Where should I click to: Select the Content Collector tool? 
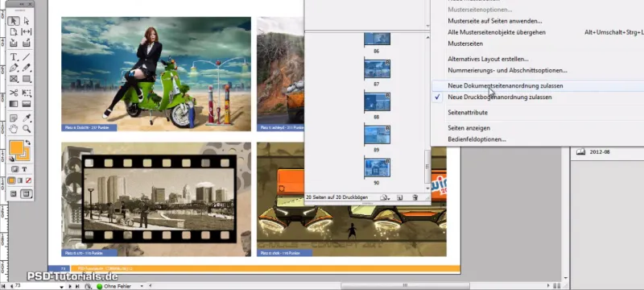(14, 43)
